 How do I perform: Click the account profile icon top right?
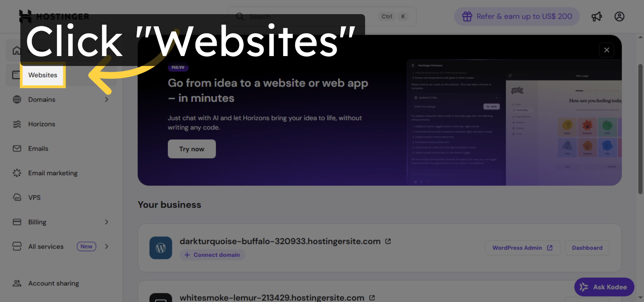619,16
